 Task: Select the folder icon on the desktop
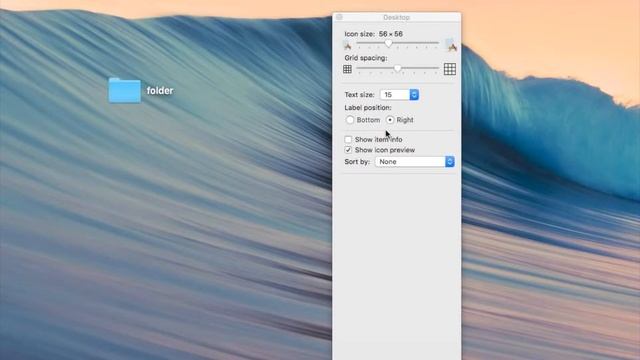124,90
